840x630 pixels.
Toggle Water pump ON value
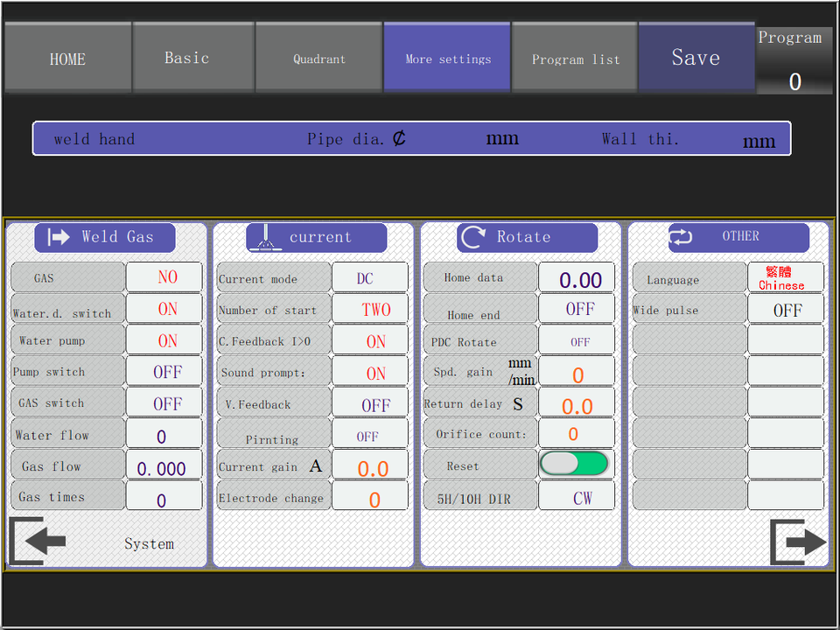164,340
